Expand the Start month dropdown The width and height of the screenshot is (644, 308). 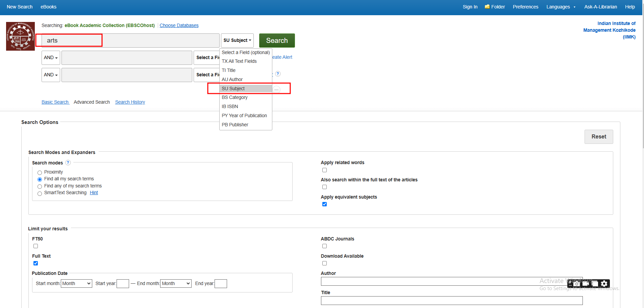click(77, 284)
